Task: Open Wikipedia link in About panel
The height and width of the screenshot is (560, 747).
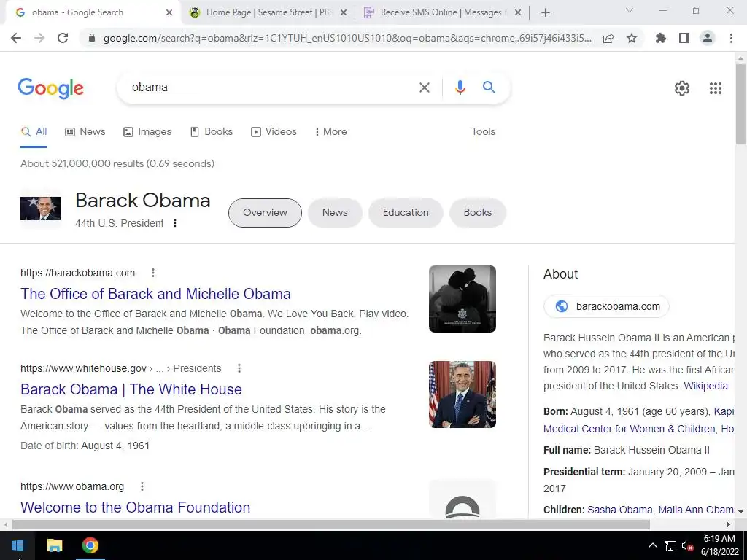Action: [x=705, y=386]
